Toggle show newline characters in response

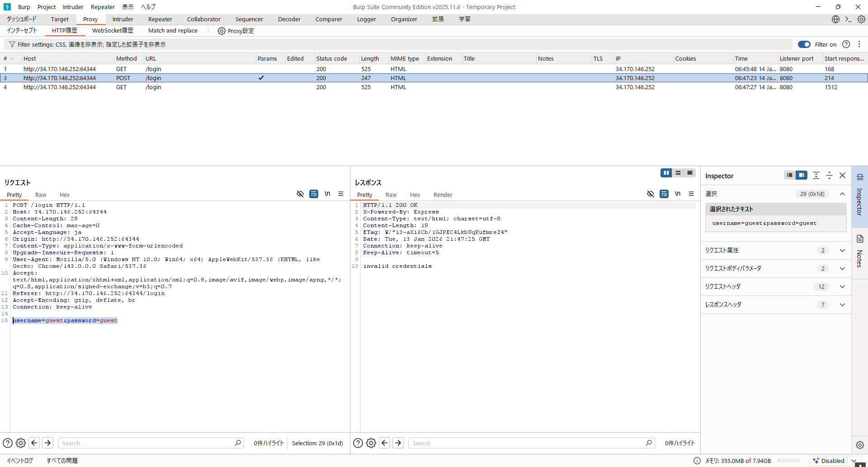[678, 194]
